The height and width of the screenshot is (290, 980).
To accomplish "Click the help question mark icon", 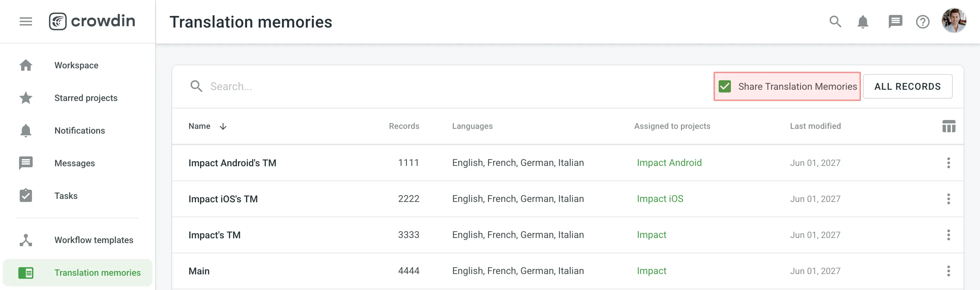I will 922,22.
